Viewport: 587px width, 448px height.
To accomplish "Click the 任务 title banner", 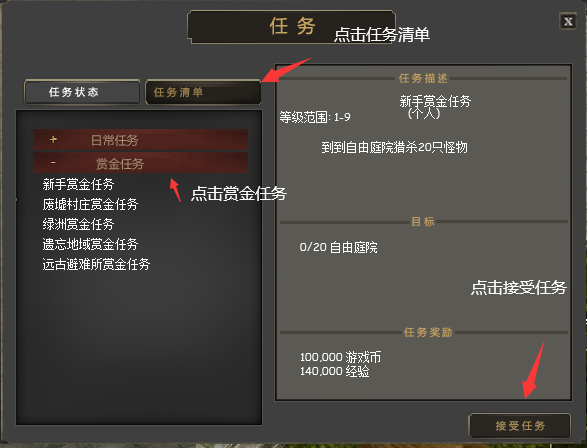I will [292, 27].
